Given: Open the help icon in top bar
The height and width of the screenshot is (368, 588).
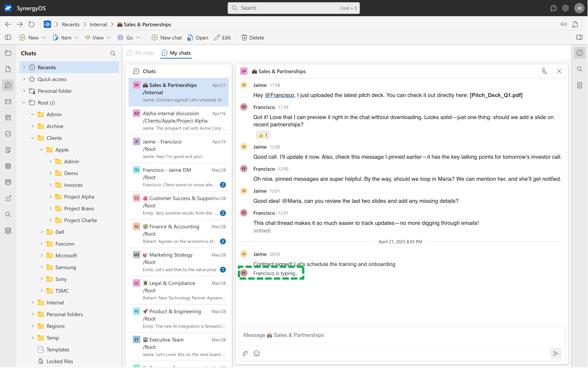Looking at the screenshot, I should 553,8.
